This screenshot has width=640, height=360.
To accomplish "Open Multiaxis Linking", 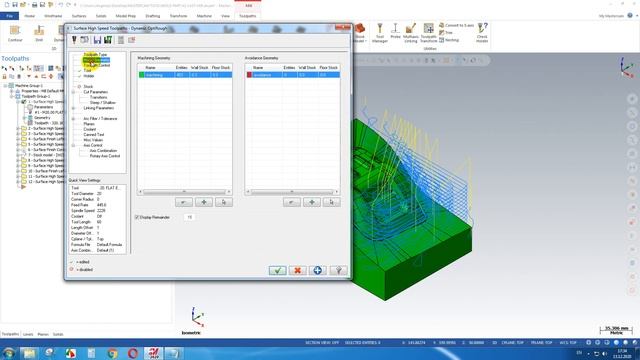I will tap(411, 33).
